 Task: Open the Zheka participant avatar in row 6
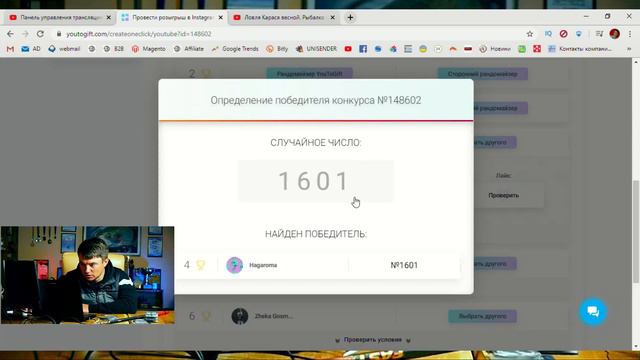click(x=240, y=316)
